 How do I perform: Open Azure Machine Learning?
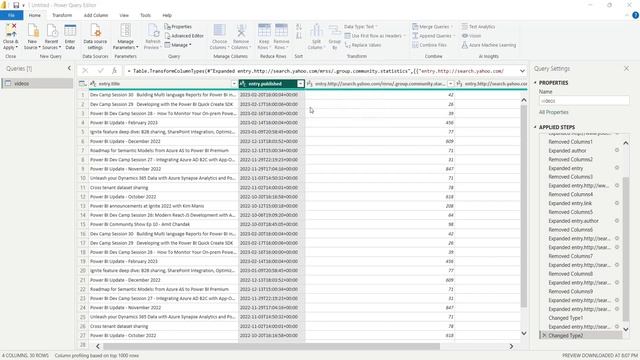pos(489,45)
